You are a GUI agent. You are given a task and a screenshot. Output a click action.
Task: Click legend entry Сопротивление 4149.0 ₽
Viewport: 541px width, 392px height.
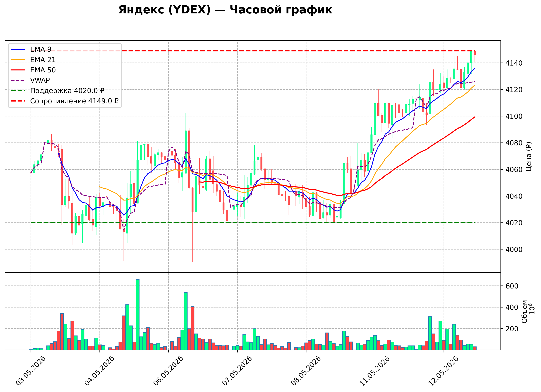pyautogui.click(x=74, y=101)
